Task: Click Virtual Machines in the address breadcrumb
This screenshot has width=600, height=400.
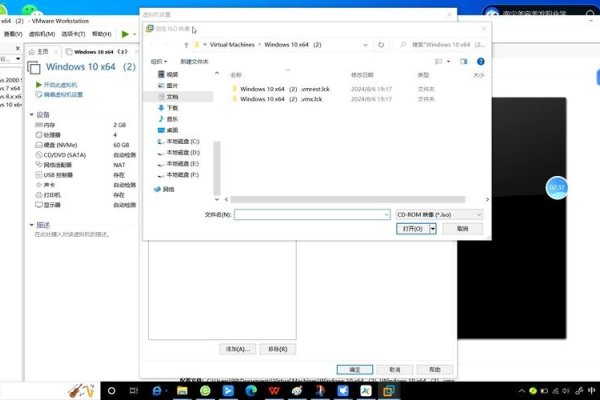Action: (232, 45)
